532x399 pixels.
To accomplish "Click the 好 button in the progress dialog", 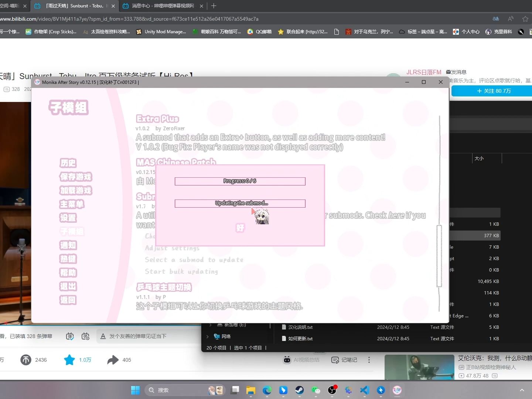I will (240, 228).
